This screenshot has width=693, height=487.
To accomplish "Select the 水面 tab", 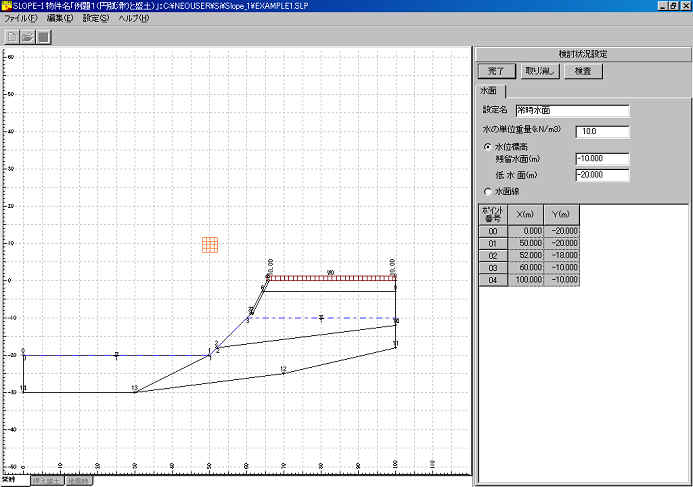I will (x=489, y=91).
